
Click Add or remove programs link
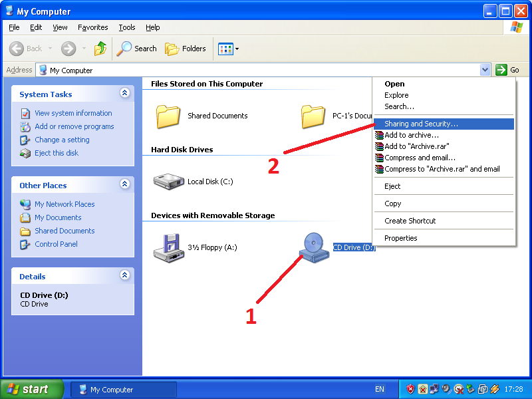click(x=74, y=126)
